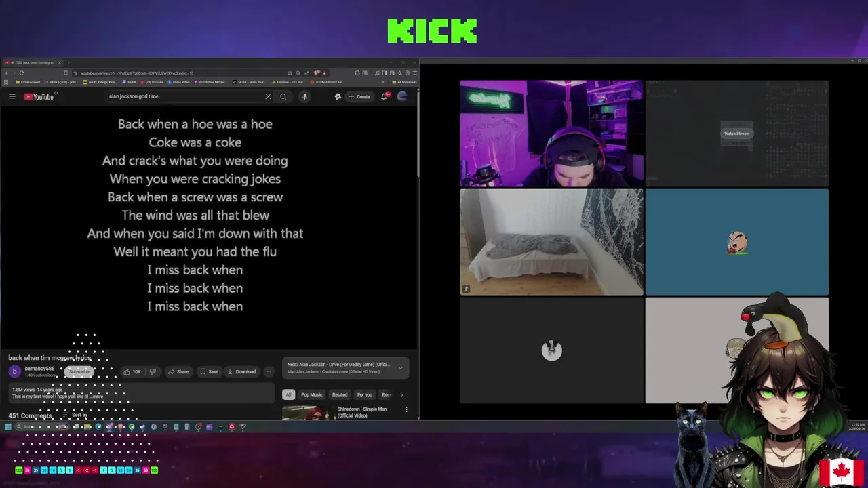Show hidden bookmarks overflow chevron
This screenshot has width=868, height=488.
coord(382,82)
